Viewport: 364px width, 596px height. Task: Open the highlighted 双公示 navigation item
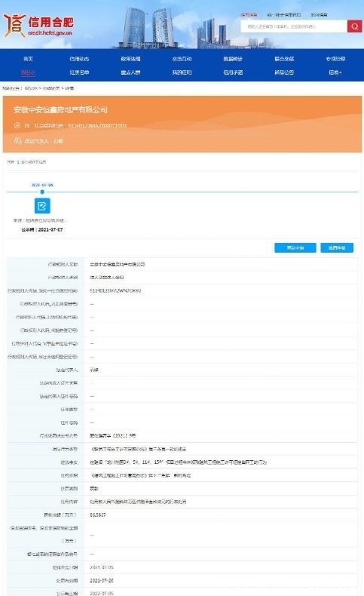click(28, 72)
